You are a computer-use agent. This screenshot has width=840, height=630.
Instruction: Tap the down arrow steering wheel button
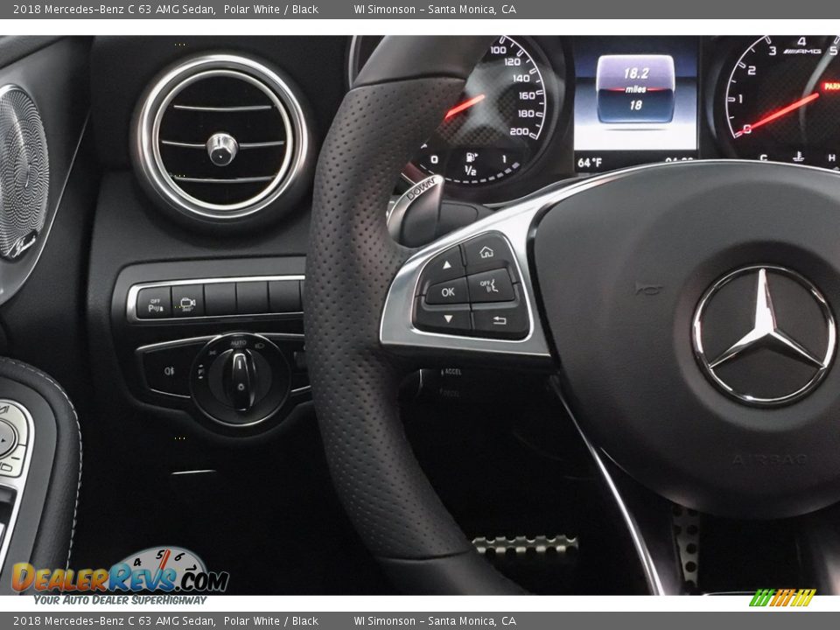(x=446, y=318)
